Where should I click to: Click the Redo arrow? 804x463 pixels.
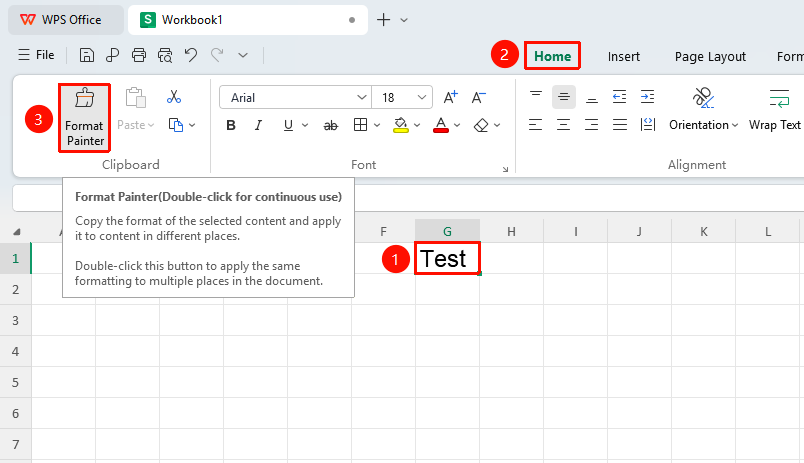tap(217, 55)
